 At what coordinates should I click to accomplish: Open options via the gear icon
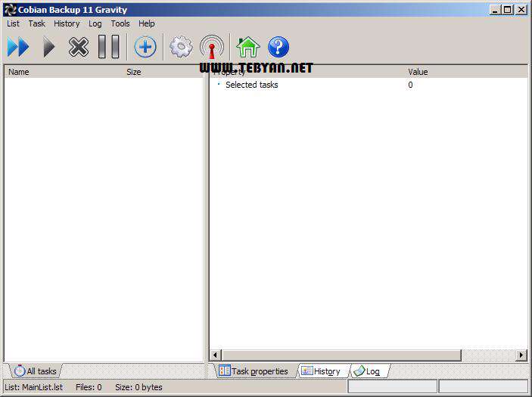click(181, 46)
